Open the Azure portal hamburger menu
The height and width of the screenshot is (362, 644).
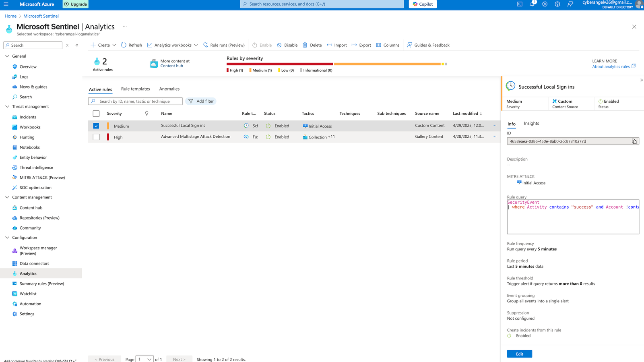6,4
